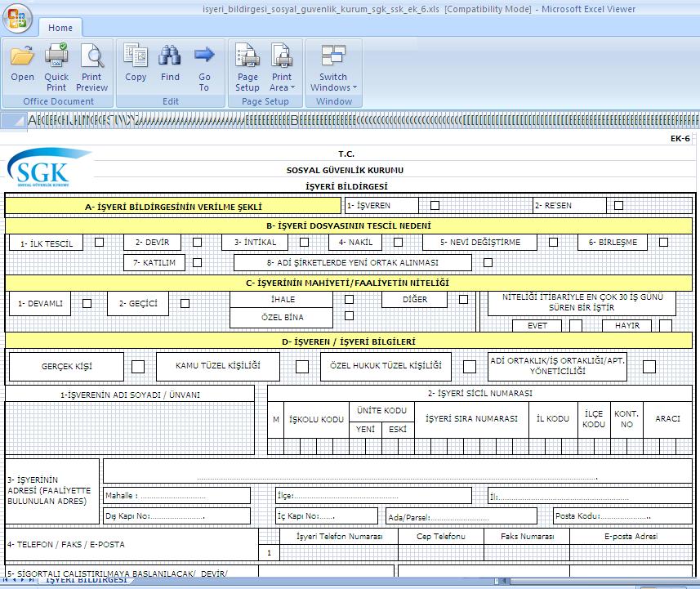The height and width of the screenshot is (589, 700).
Task: Select the 'SOSYAL GÜVENLİK KURUMU' title text
Action: [x=345, y=170]
